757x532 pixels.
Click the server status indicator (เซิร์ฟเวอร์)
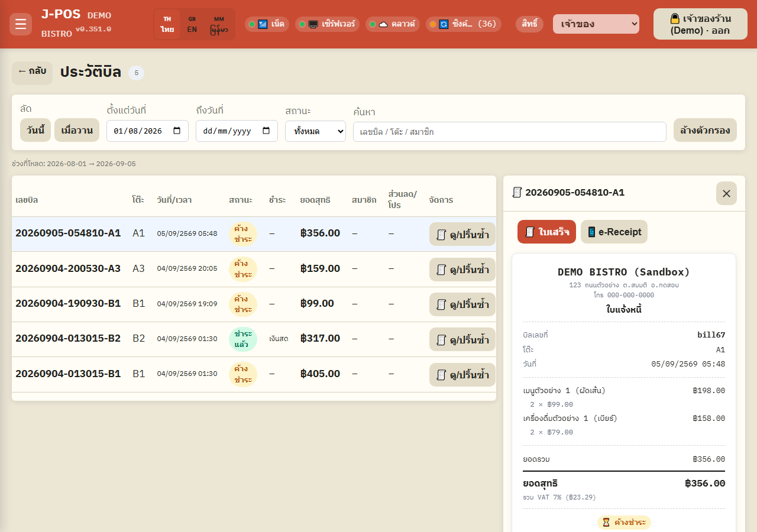(327, 24)
